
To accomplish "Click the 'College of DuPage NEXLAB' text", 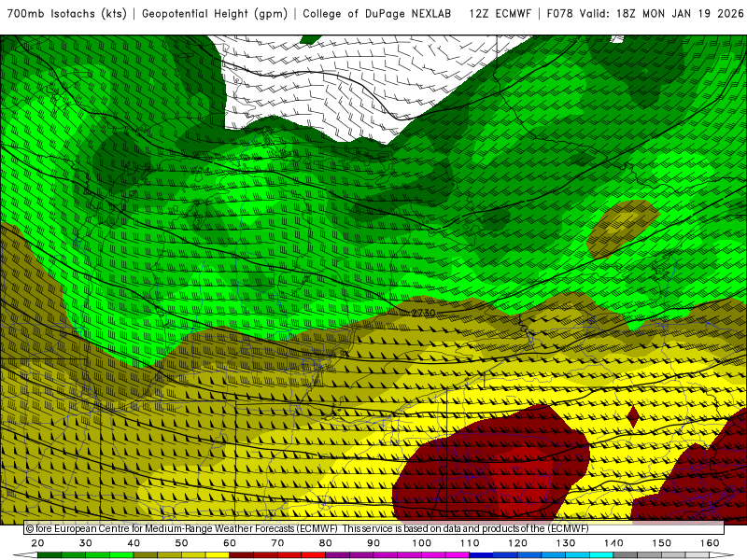I will [377, 14].
